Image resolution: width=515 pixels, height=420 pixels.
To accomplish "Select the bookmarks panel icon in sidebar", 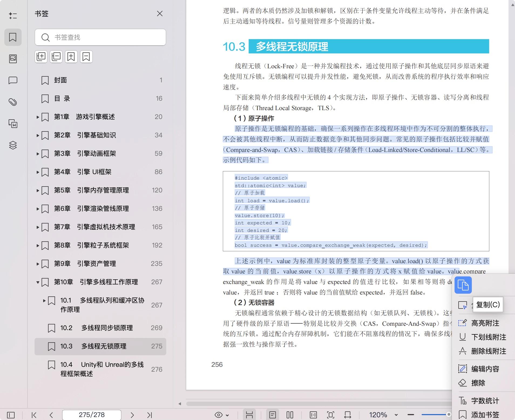I will click(x=13, y=37).
